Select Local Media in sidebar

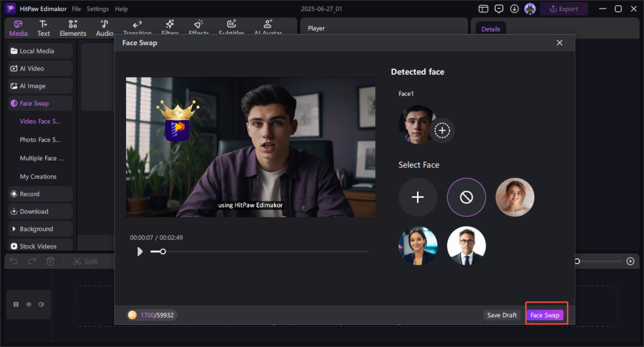40,51
